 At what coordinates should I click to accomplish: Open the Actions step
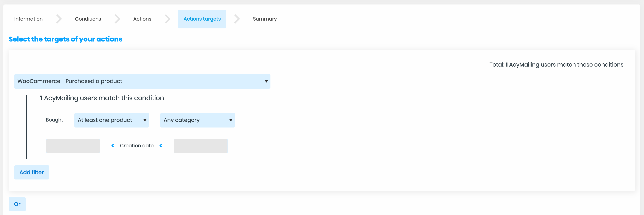[142, 19]
